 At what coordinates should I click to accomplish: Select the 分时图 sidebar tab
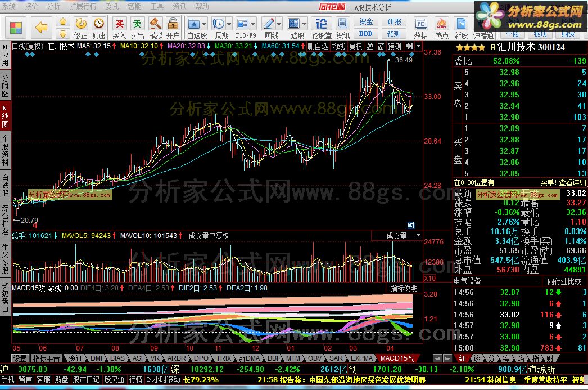point(5,86)
